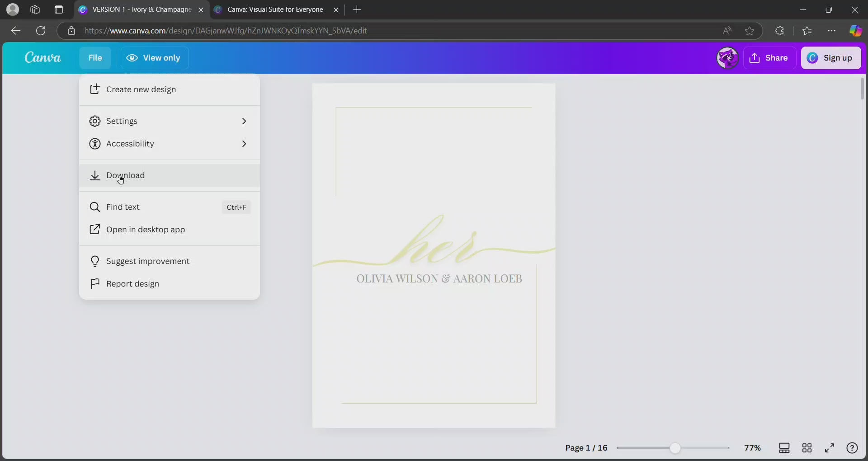
Task: Open the user avatar profile
Action: pyautogui.click(x=727, y=58)
